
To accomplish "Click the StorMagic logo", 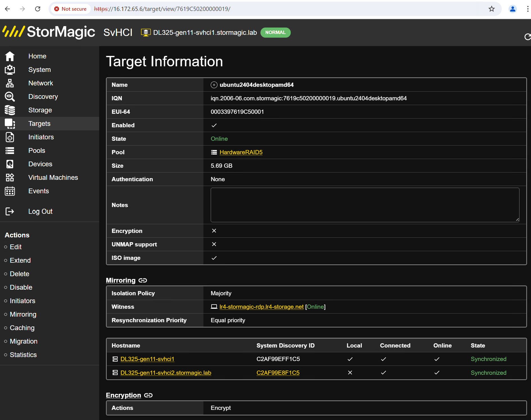I will [49, 32].
